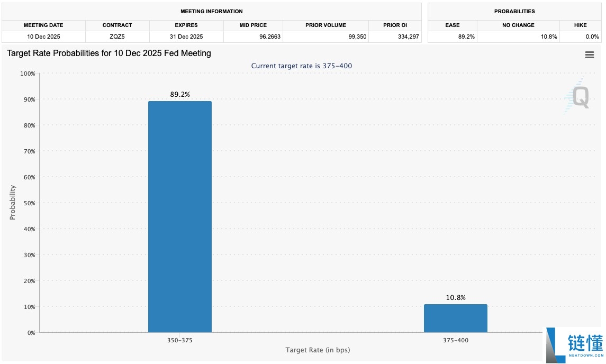Image resolution: width=606 pixels, height=364 pixels.
Task: Click the QuikStrike Q watermark logo
Action: click(579, 96)
